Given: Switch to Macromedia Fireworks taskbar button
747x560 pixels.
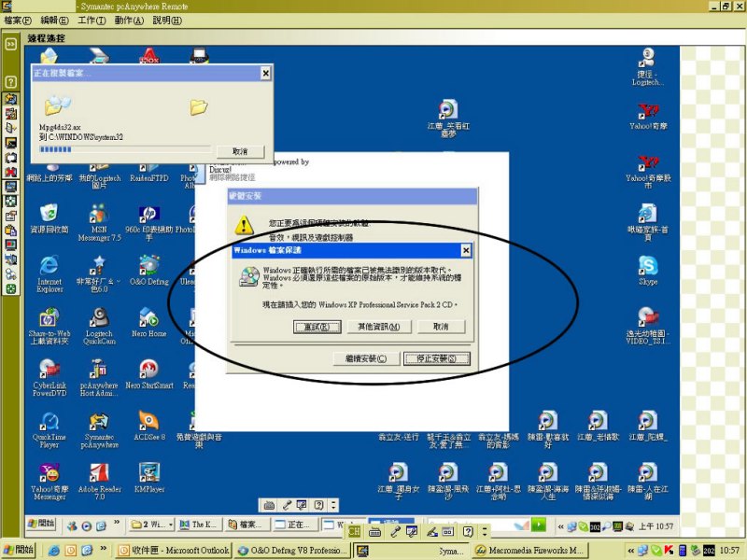Looking at the screenshot, I should click(x=530, y=551).
